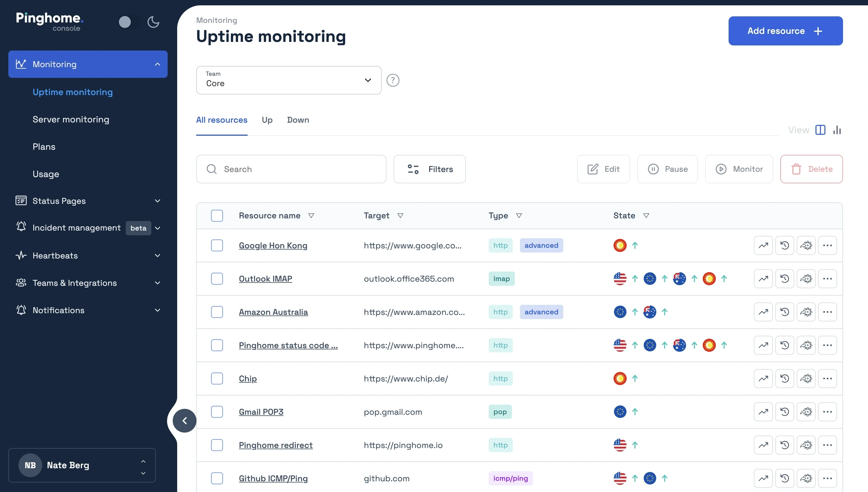Check the select-all checkbox in the table header
868x492 pixels.
pos(217,216)
